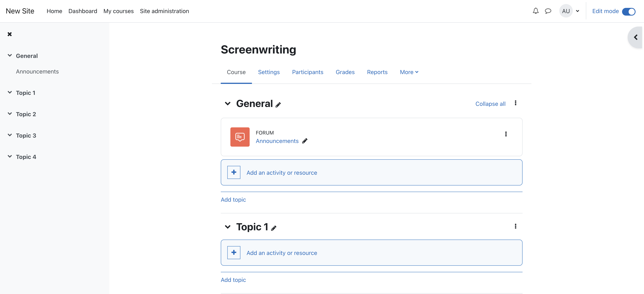Click the pencil icon next to General heading
Image resolution: width=644 pixels, height=294 pixels.
click(278, 105)
